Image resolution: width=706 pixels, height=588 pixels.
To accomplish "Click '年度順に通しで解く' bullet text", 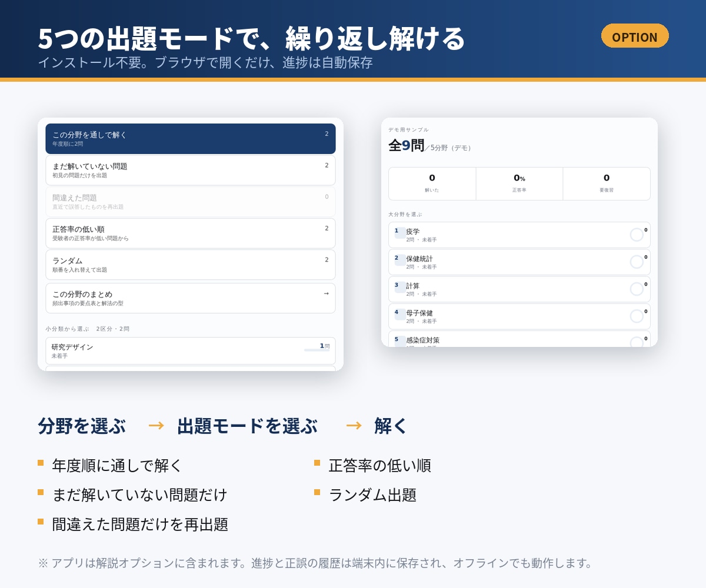I will pos(118,465).
